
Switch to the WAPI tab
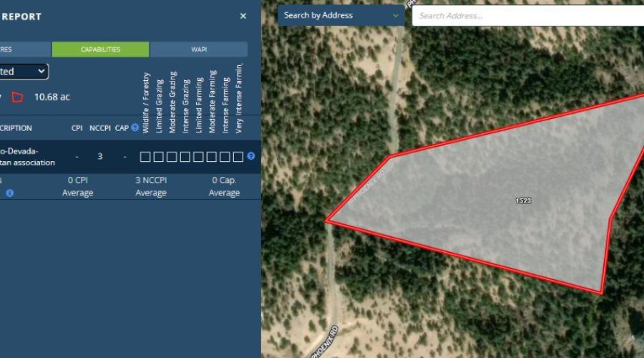click(x=199, y=49)
